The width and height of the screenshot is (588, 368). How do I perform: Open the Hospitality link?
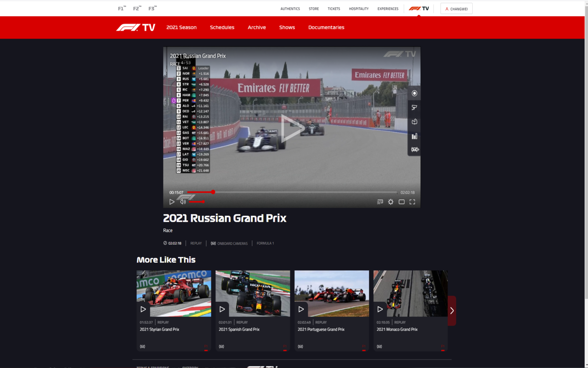tap(359, 9)
